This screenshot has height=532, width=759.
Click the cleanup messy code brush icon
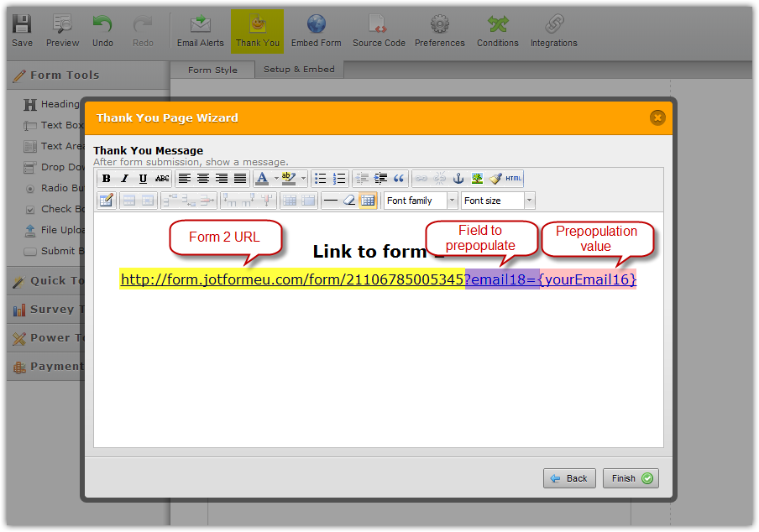coord(495,179)
